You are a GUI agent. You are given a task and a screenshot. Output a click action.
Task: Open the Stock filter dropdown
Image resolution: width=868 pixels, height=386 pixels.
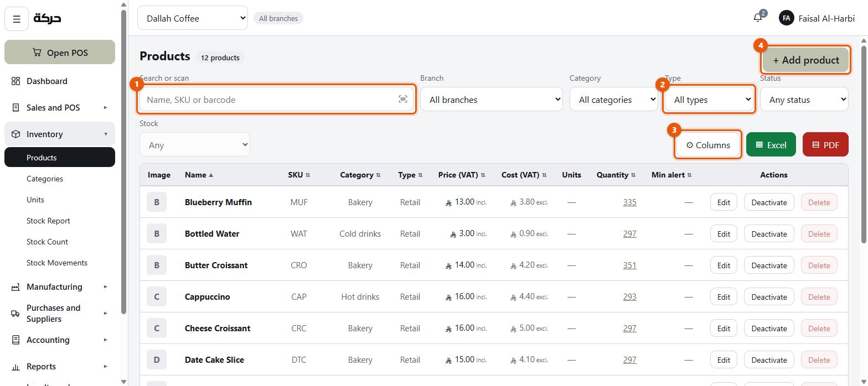coord(195,145)
